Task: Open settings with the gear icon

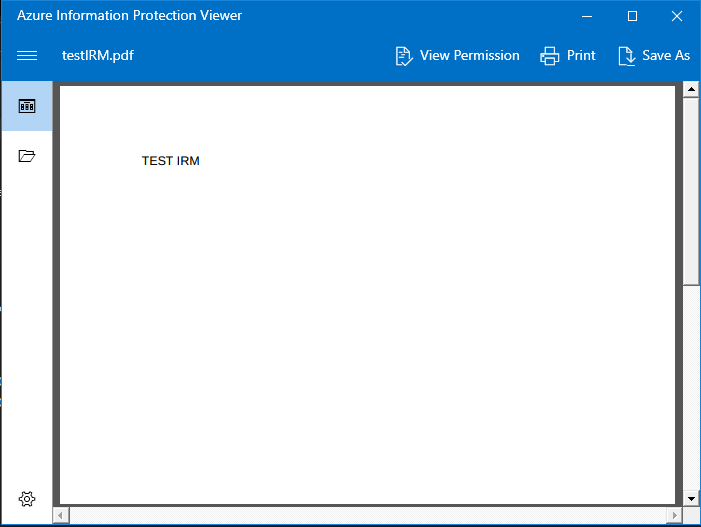Action: [x=27, y=499]
